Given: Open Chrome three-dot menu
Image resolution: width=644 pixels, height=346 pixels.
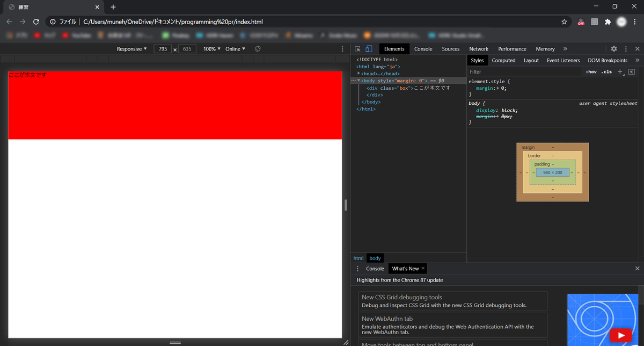Looking at the screenshot, I should [x=635, y=22].
